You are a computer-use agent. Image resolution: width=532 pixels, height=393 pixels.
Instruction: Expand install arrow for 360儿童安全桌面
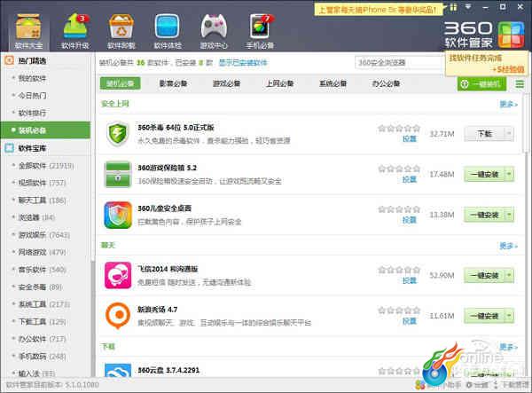(x=509, y=215)
